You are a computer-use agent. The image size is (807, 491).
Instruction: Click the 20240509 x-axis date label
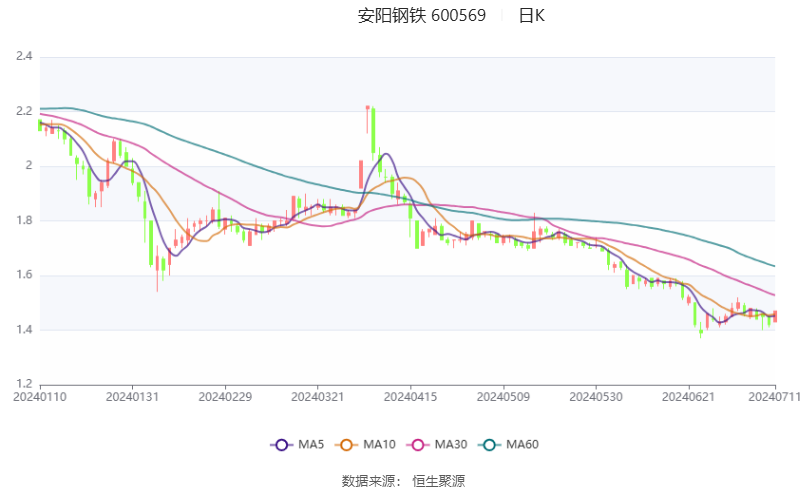503,397
